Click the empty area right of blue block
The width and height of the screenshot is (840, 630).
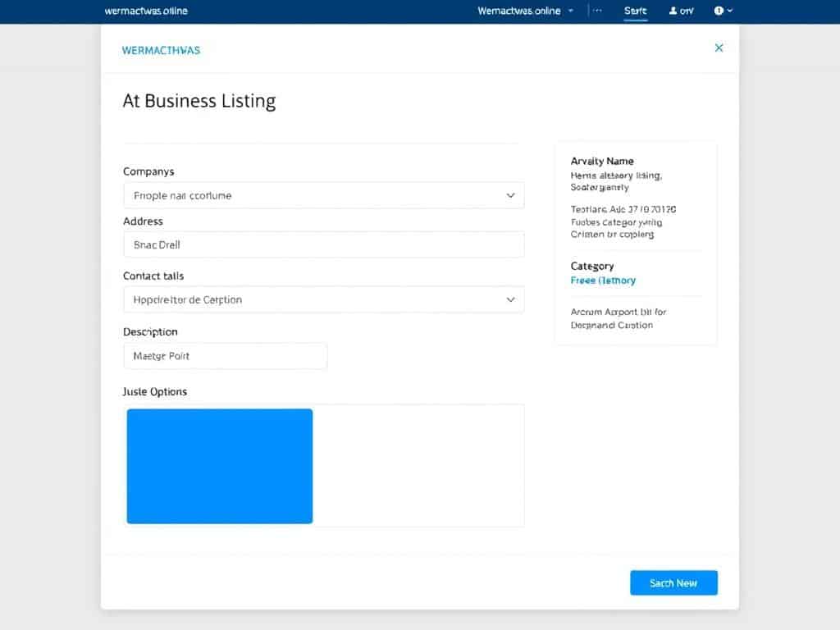coord(418,466)
